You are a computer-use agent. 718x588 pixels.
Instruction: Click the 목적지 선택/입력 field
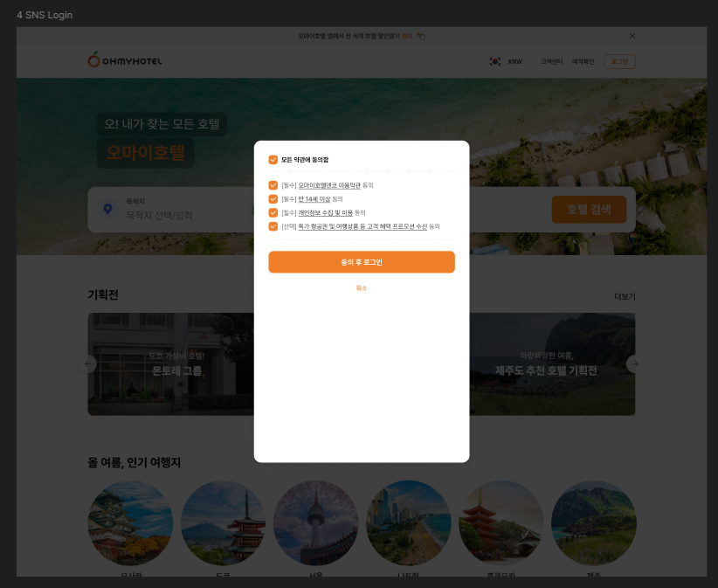pos(159,215)
